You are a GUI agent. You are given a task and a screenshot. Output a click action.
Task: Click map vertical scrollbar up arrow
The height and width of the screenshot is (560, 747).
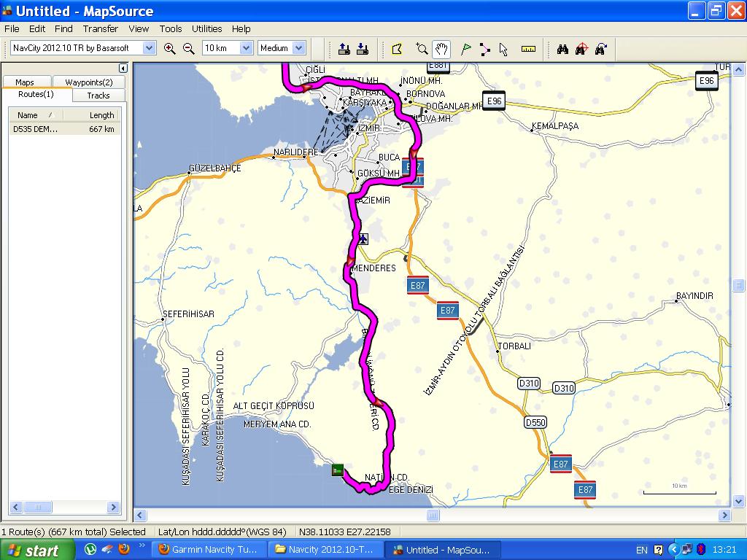(738, 70)
